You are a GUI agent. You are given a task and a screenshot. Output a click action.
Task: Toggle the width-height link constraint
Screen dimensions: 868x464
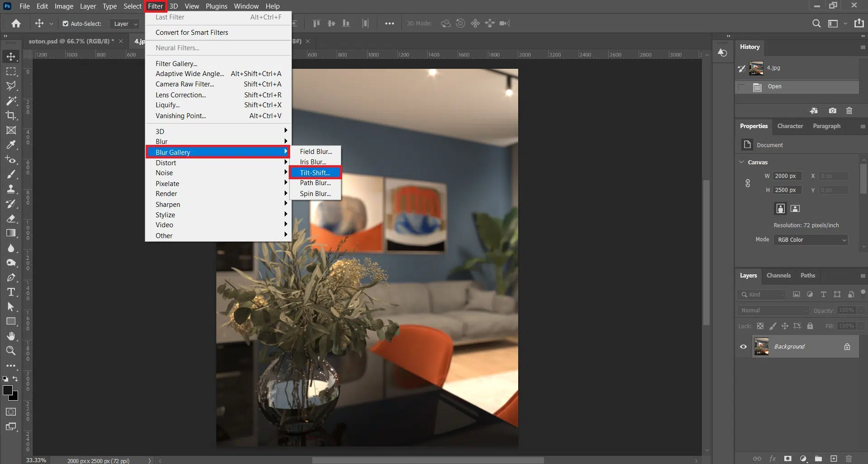748,183
